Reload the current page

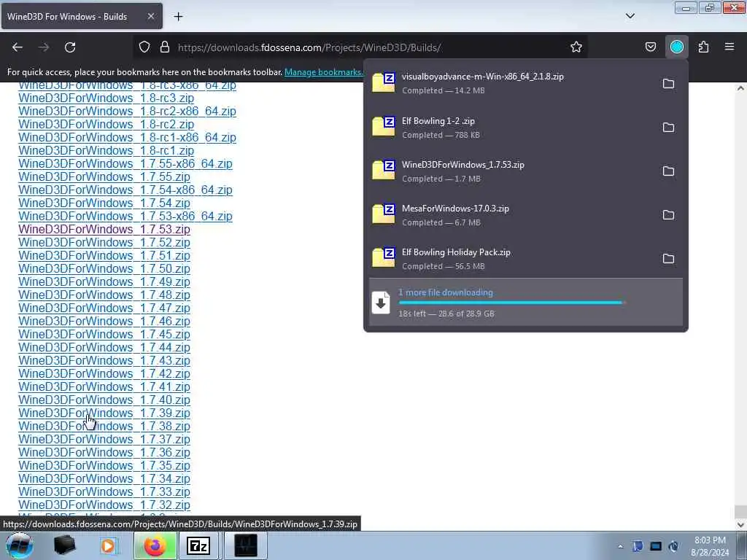[70, 47]
